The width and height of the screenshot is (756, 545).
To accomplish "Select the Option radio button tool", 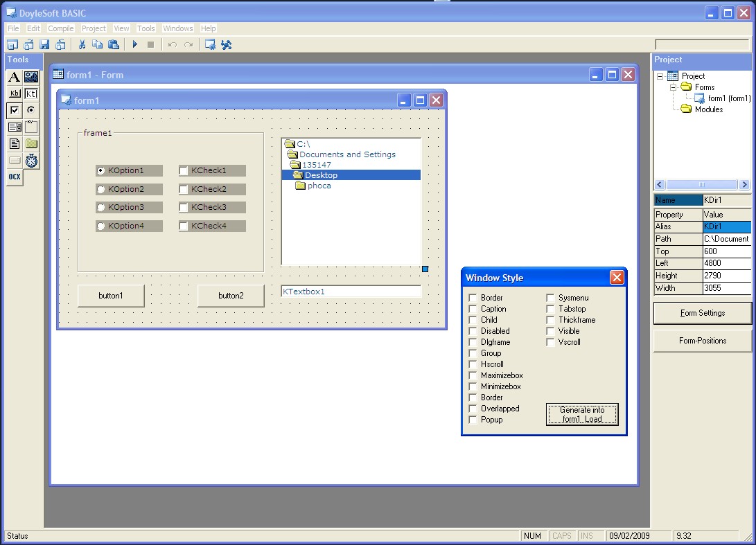I will coord(31,110).
